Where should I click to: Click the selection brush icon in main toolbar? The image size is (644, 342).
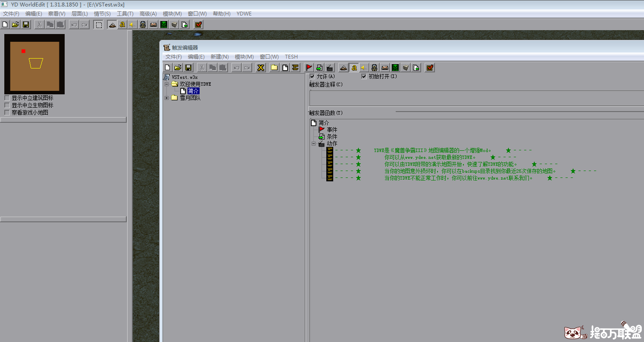coord(99,25)
